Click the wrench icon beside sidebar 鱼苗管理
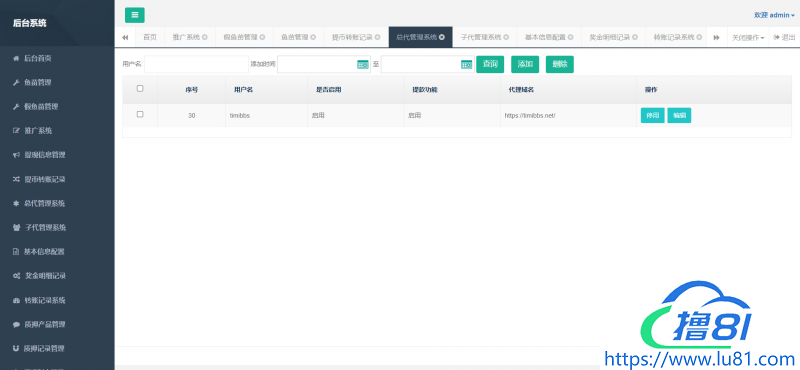The image size is (800, 370). pos(16,82)
